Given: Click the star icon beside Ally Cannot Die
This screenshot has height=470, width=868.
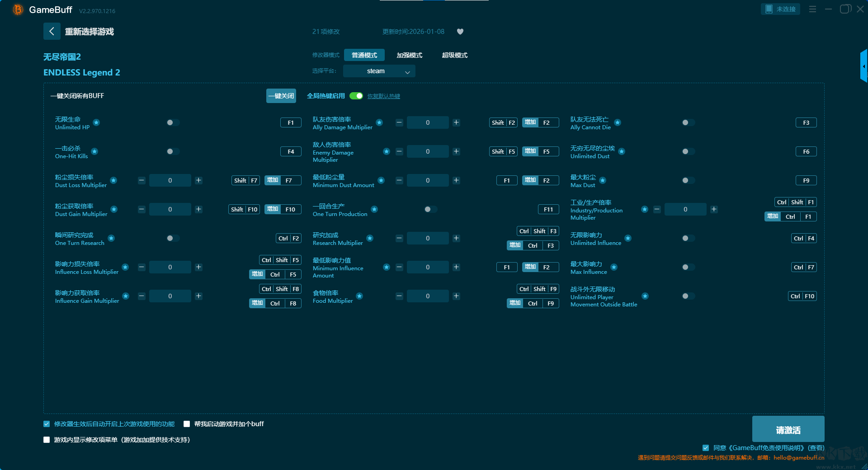Looking at the screenshot, I should (618, 122).
